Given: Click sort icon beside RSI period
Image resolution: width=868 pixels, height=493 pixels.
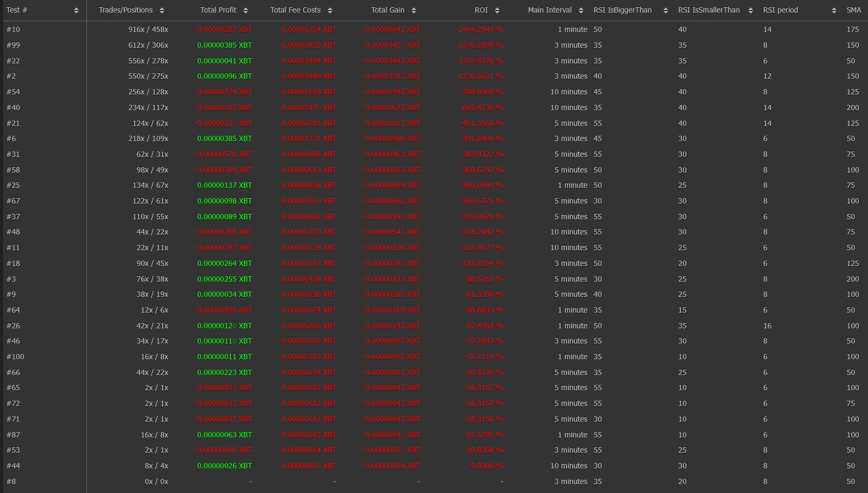Looking at the screenshot, I should (x=834, y=10).
